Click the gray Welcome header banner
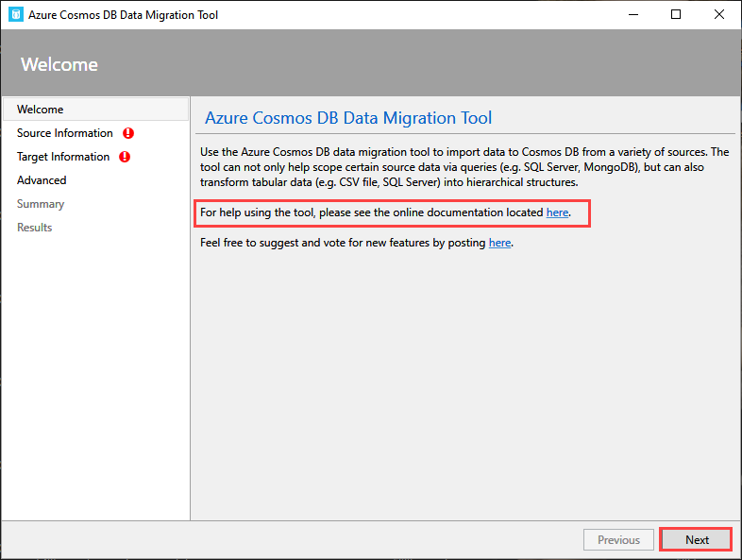This screenshot has height=560, width=742. (371, 64)
